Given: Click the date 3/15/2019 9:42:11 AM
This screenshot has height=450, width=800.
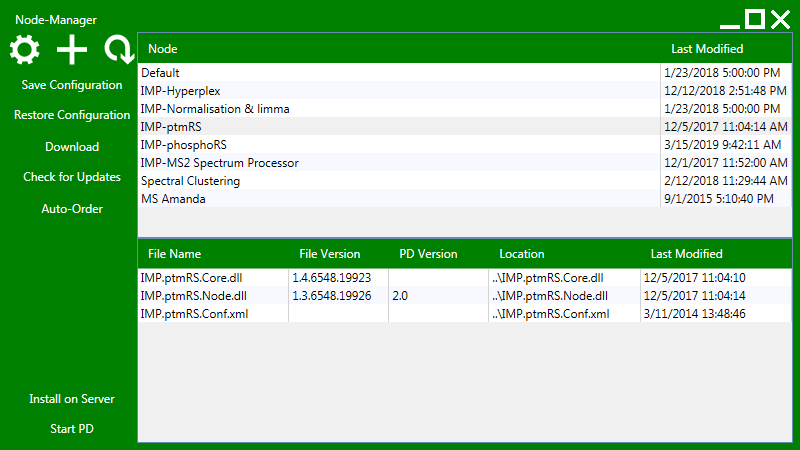Looking at the screenshot, I should pyautogui.click(x=722, y=145).
